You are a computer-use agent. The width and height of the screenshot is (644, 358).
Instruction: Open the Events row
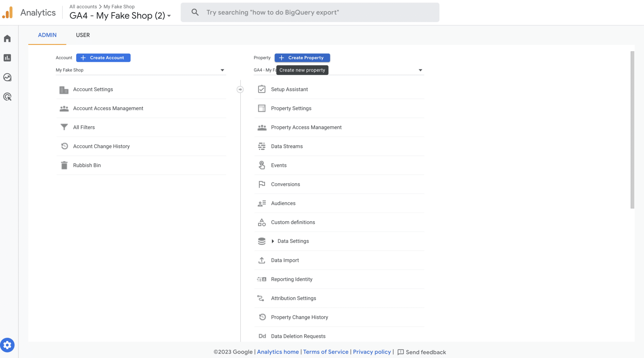coord(339,165)
